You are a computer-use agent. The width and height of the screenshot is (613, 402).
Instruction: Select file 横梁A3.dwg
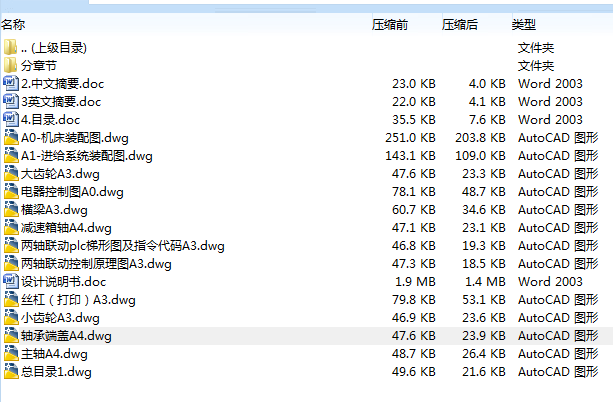tap(54, 210)
